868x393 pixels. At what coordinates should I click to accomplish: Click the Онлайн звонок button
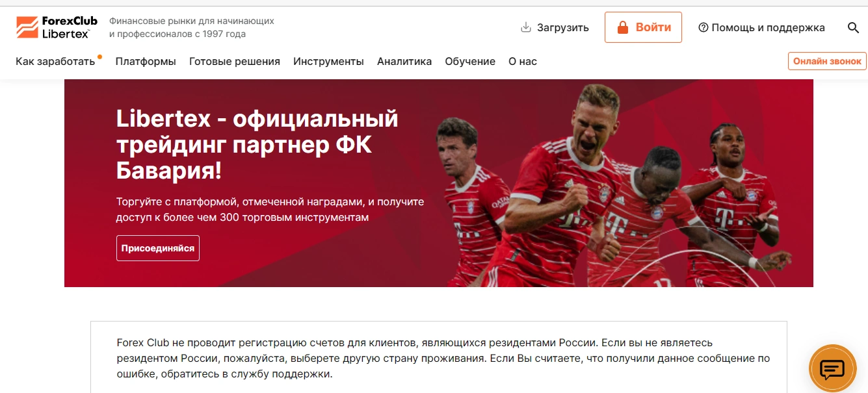pyautogui.click(x=827, y=61)
